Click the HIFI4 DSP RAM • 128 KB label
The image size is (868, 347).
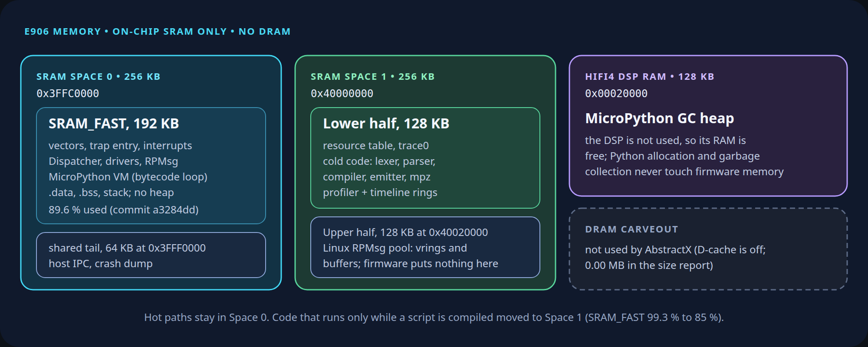tap(650, 77)
